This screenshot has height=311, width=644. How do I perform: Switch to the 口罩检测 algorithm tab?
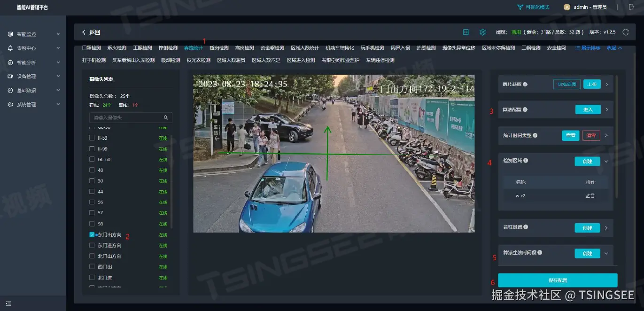pos(91,48)
